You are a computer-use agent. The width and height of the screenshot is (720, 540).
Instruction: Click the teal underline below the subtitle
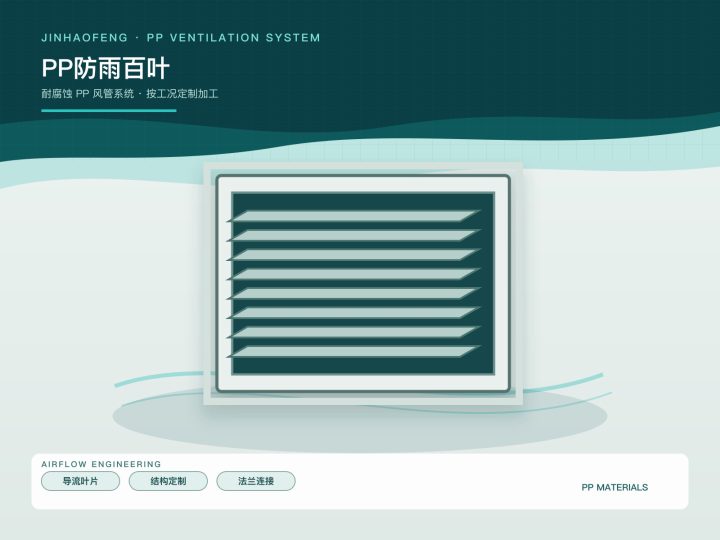[x=109, y=110]
